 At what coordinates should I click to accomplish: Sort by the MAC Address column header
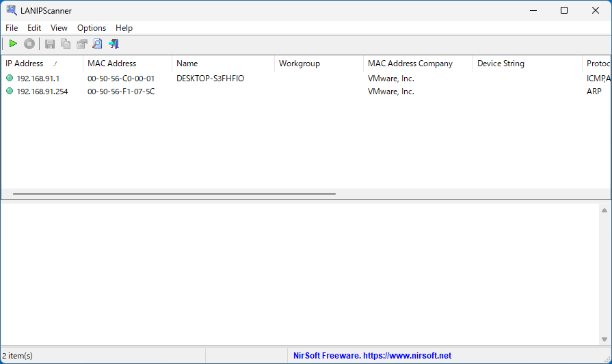(x=127, y=64)
